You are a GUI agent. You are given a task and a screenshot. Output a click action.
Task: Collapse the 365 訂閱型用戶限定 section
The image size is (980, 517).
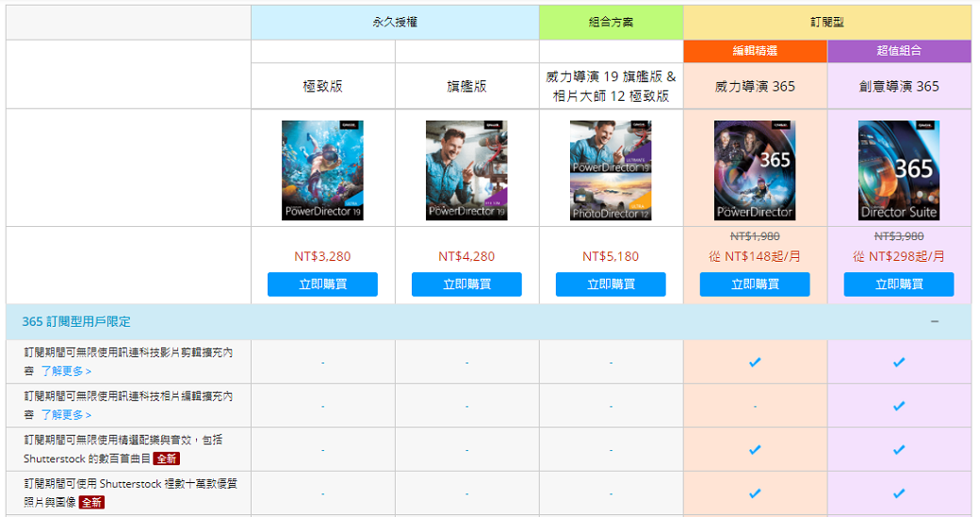click(x=935, y=321)
